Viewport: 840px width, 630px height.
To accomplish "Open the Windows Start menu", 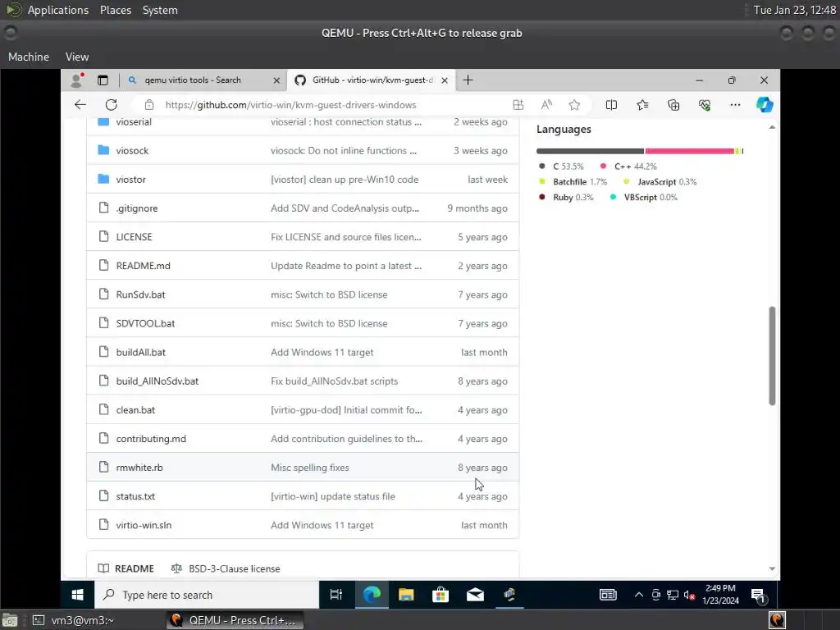I will pos(77,595).
